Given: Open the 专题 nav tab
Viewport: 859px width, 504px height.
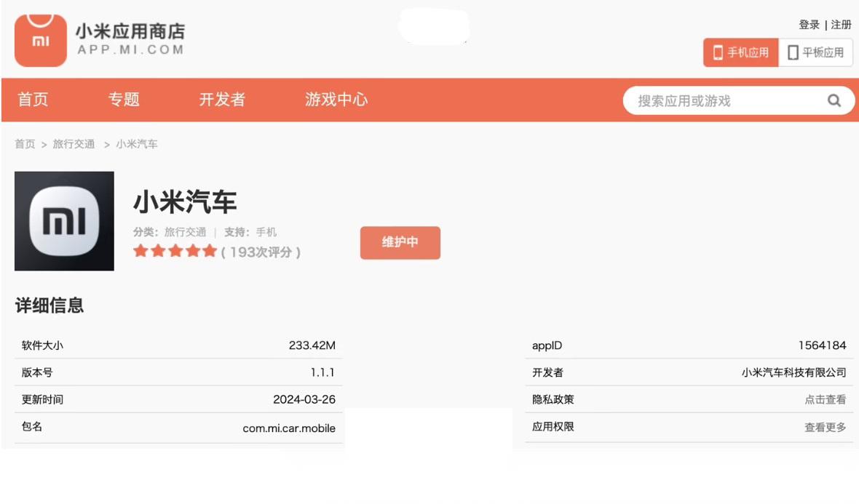Looking at the screenshot, I should pos(124,100).
